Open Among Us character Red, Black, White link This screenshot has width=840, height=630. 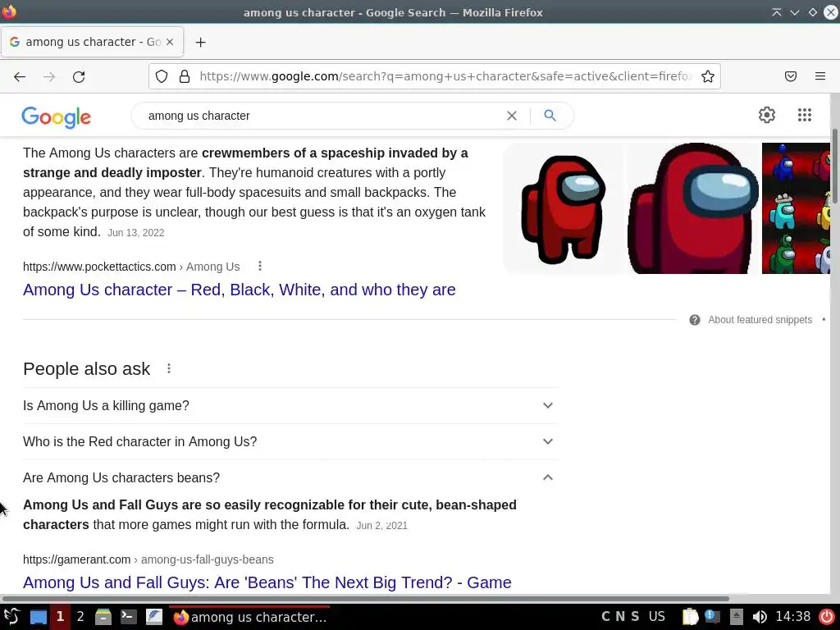point(239,290)
